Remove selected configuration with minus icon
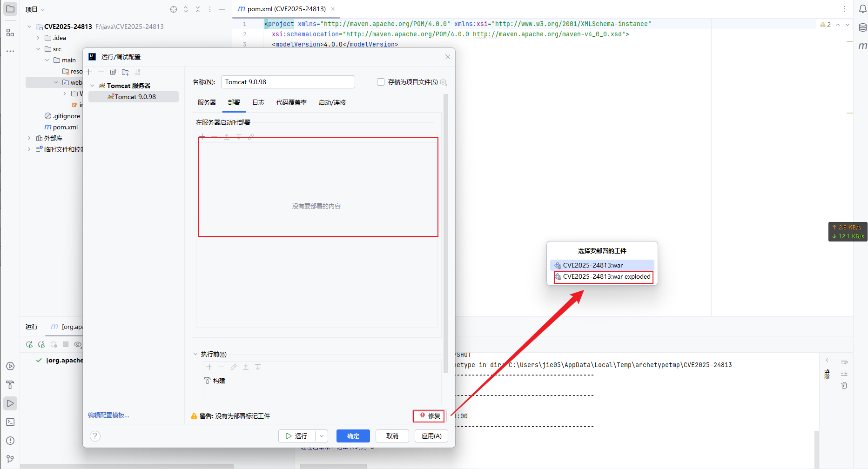Screen dimensions: 868x469 (x=101, y=72)
